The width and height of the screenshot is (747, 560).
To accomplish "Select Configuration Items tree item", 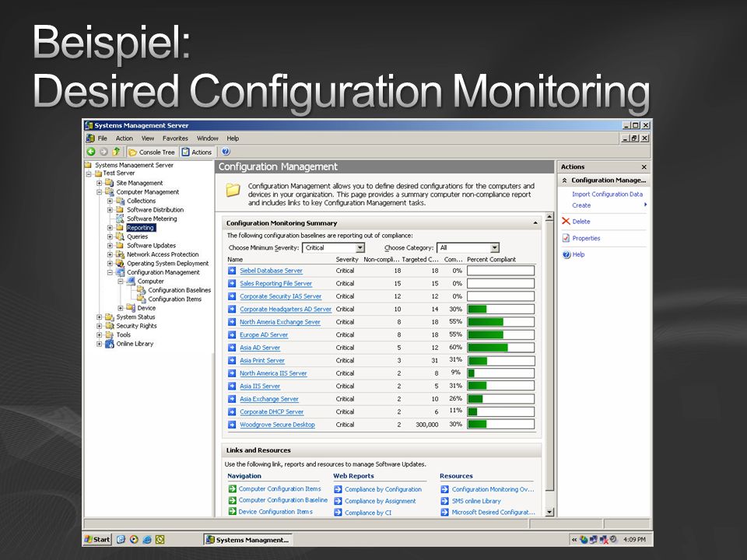I will point(174,299).
